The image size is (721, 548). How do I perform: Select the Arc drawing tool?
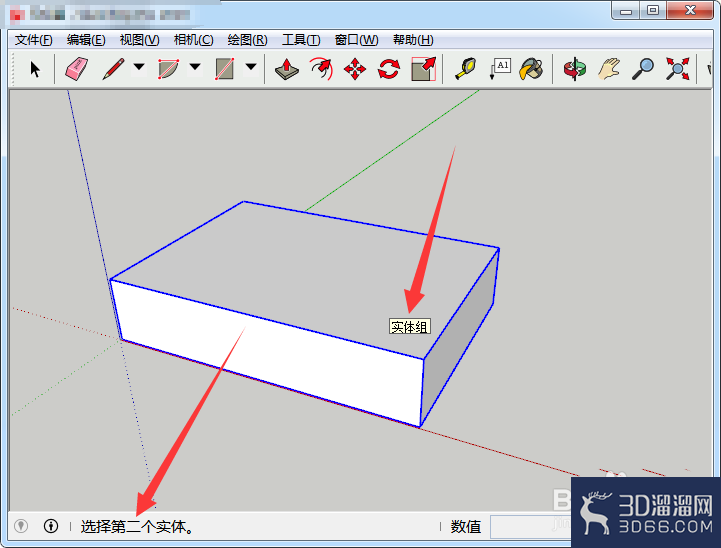coord(168,69)
